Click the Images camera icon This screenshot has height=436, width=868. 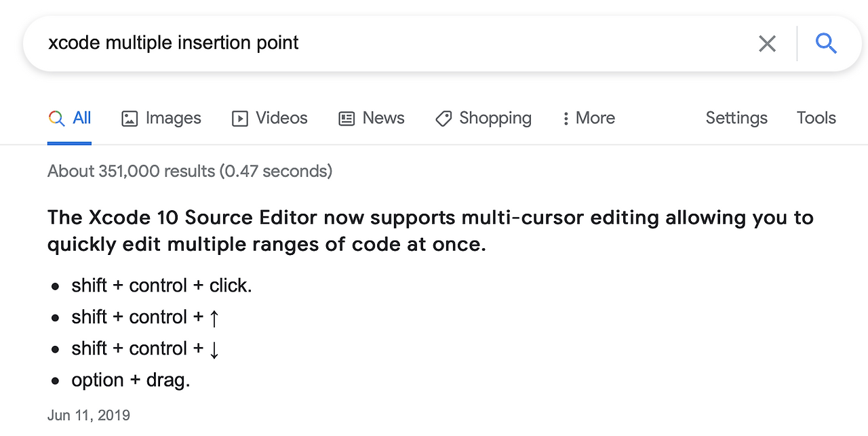[129, 118]
